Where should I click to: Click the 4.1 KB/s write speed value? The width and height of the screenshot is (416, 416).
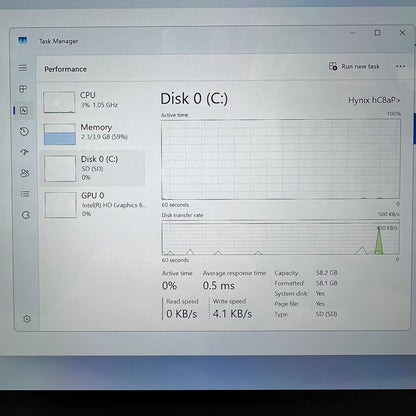click(x=232, y=314)
